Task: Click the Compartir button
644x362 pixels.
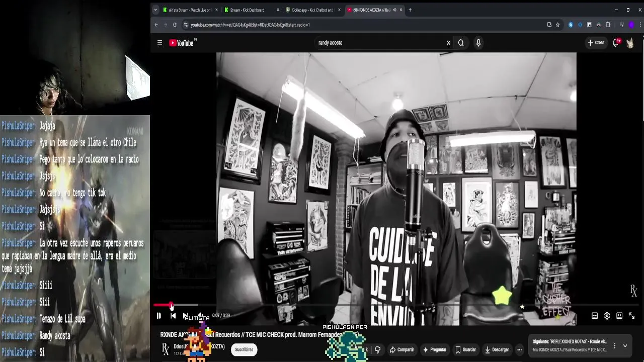Action: pos(401,349)
